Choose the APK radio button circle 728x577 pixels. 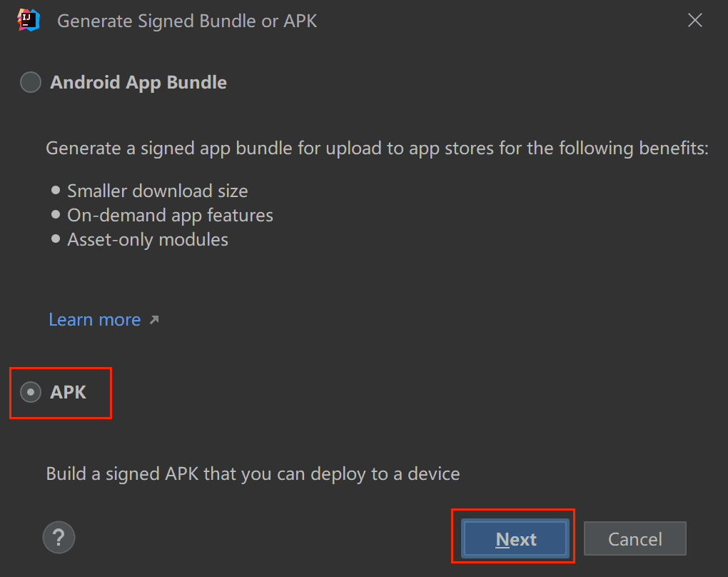31,392
